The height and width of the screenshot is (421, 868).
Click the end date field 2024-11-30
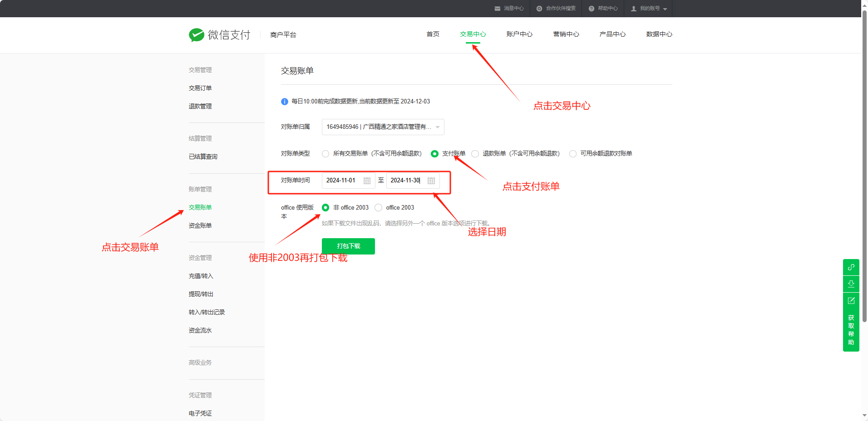pyautogui.click(x=406, y=181)
